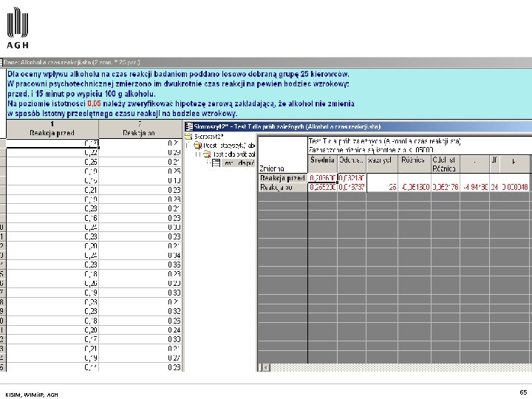532x399 pixels.
Task: Select the 'Reakcja przed' column 1 header in the data sheet
Action: tap(52, 129)
